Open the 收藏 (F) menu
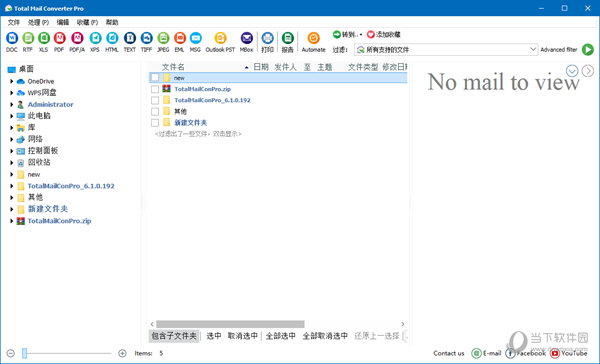Viewport: 600px width, 364px height. pyautogui.click(x=87, y=22)
